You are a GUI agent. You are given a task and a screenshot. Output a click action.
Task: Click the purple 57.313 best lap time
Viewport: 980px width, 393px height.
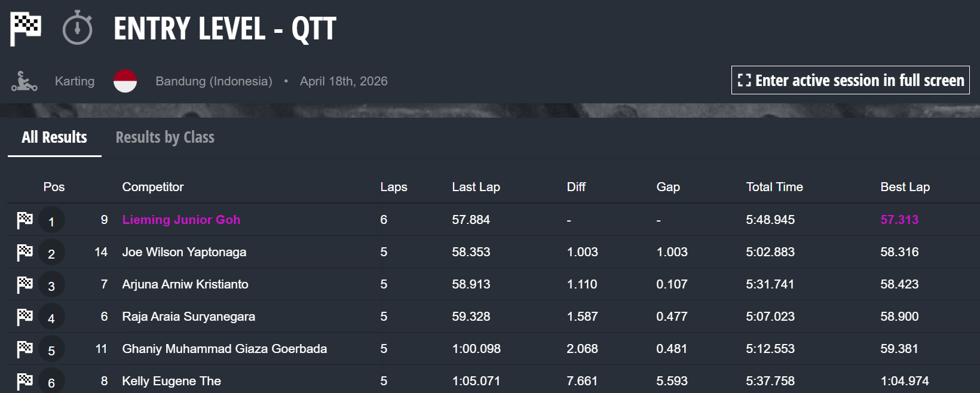click(x=899, y=220)
